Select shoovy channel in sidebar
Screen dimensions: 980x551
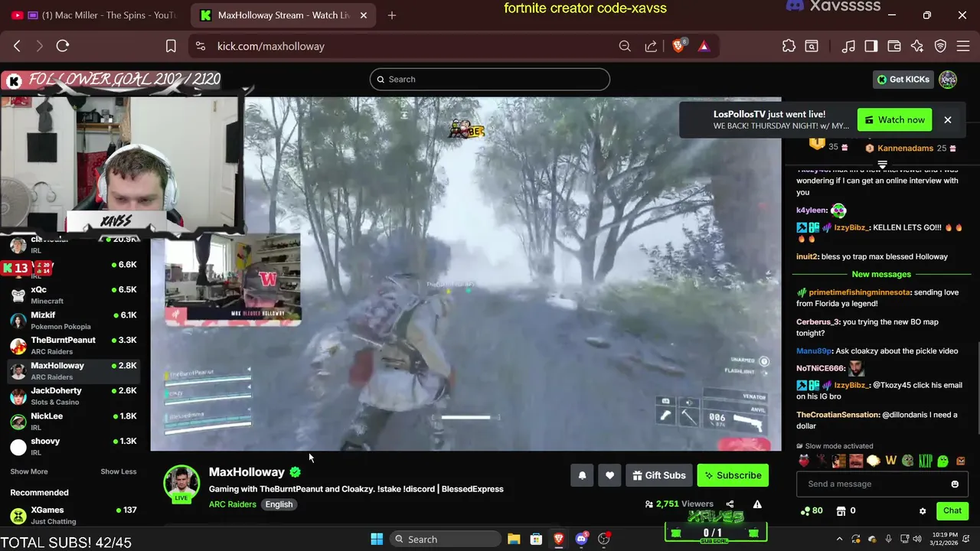[x=73, y=446]
